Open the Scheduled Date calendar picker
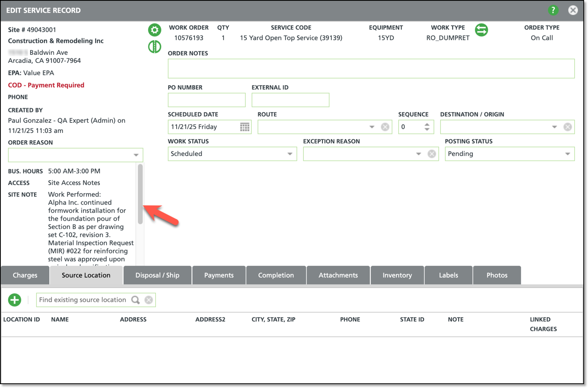 pos(244,127)
